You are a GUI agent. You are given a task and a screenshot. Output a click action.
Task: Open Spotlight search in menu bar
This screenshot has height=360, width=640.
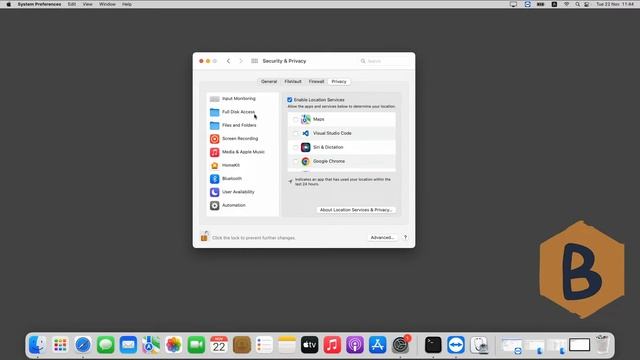(x=577, y=4)
